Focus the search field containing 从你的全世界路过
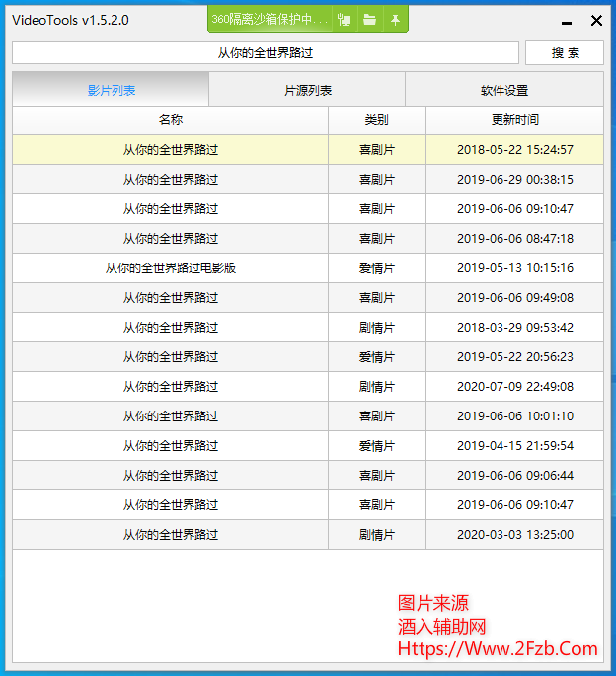Screen dimensions: 616x676 click(x=265, y=52)
